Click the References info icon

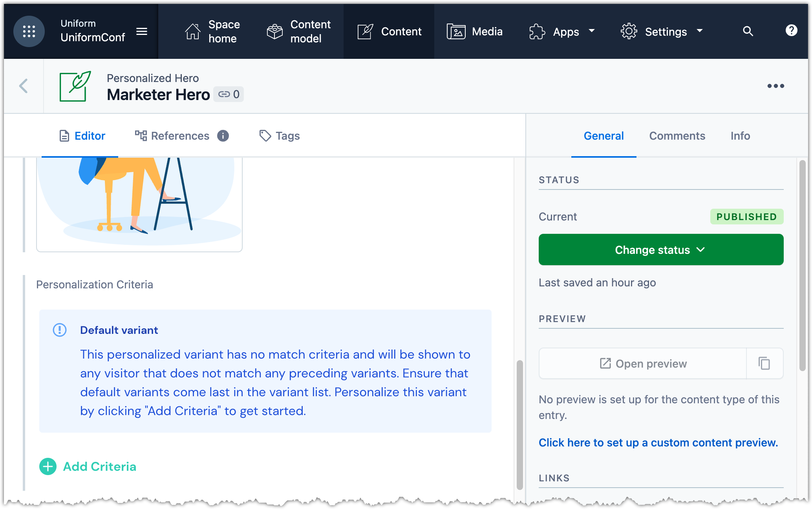tap(223, 136)
